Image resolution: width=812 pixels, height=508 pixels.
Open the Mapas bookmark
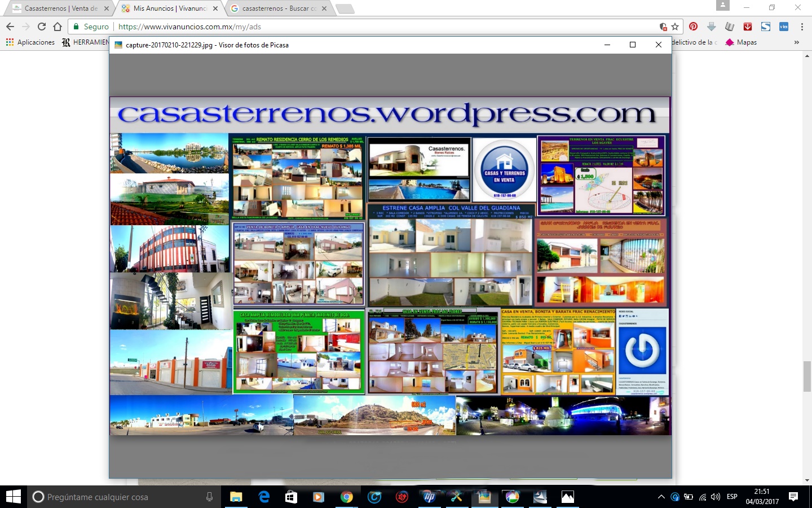point(741,42)
